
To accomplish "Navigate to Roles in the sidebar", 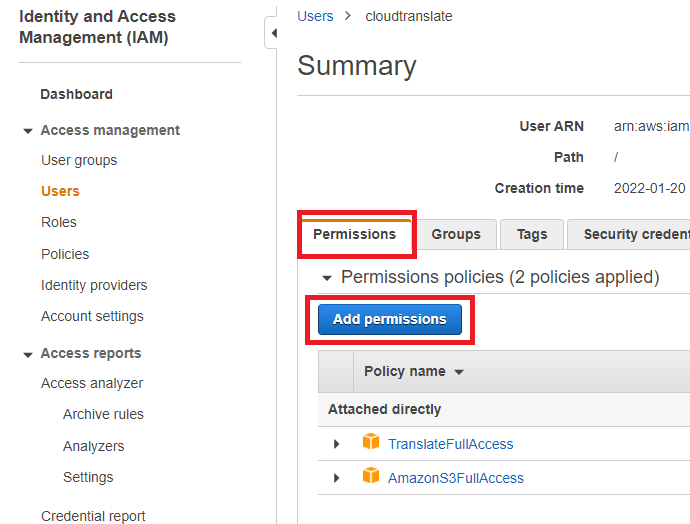I will pyautogui.click(x=59, y=222).
